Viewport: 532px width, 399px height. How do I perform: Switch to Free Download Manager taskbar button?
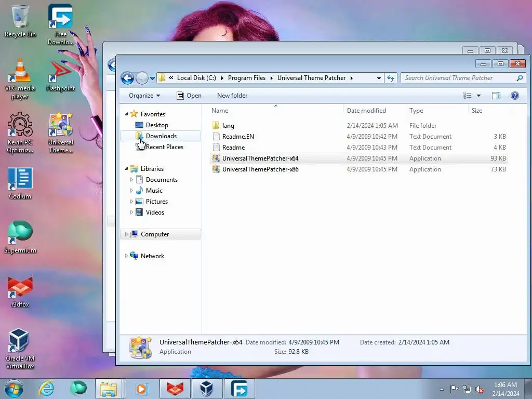coord(239,389)
